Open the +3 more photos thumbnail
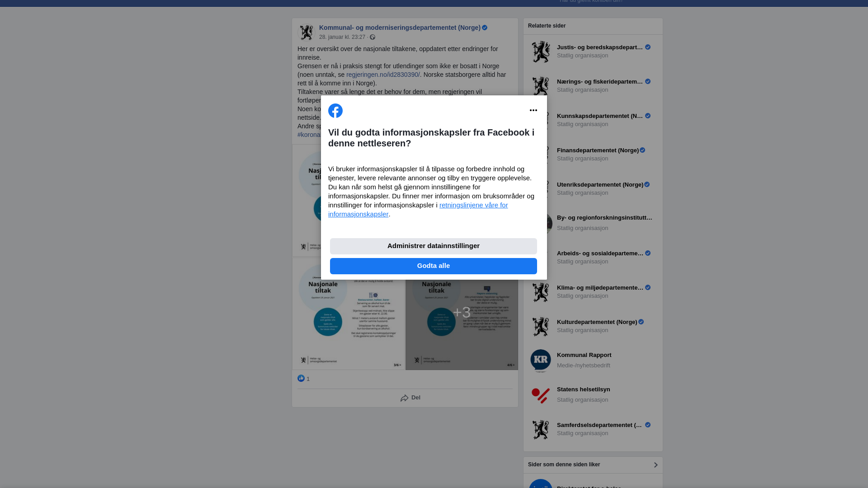 (462, 314)
